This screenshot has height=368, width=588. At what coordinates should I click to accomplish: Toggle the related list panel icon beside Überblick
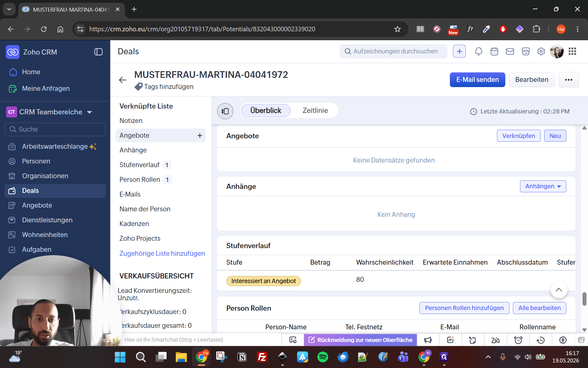click(225, 111)
